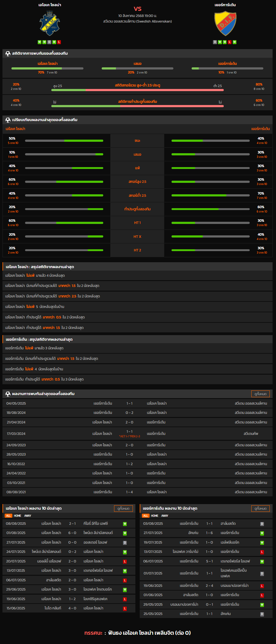This screenshot has width=276, height=644.
Task: Click the AIK unbeaten 5 home matches stat line
Action: [138, 307]
